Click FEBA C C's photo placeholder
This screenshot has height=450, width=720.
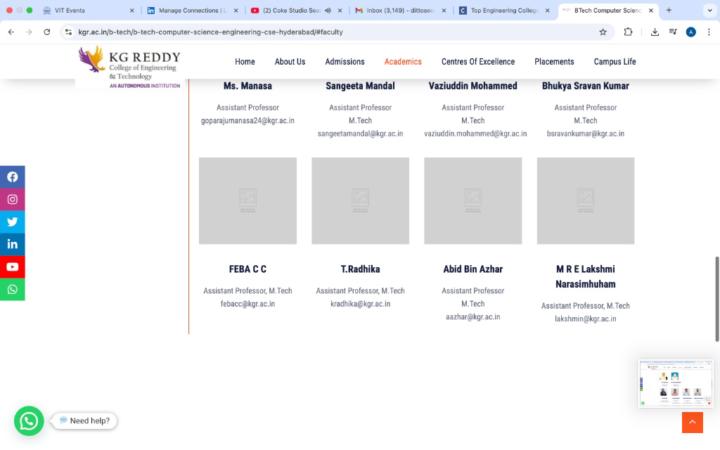pyautogui.click(x=248, y=201)
